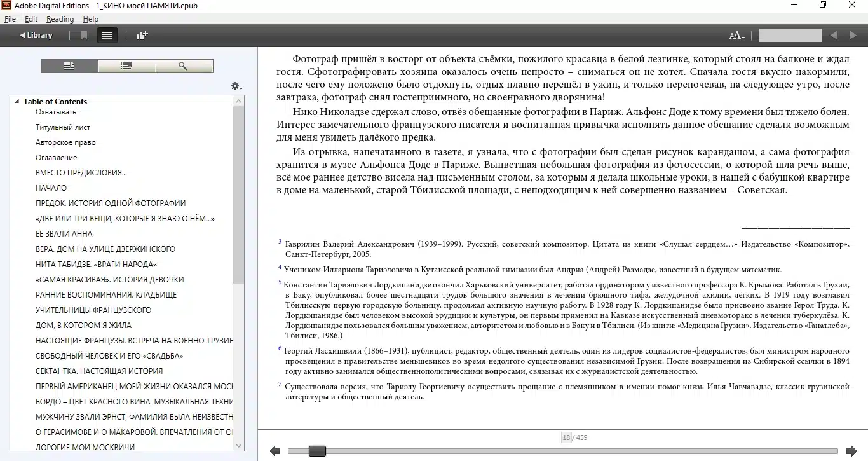Open chapter starting 'НАСТОЯЩИЕ ФРАНЦУЗЫ'
This screenshot has width=868, height=461.
[x=134, y=341]
